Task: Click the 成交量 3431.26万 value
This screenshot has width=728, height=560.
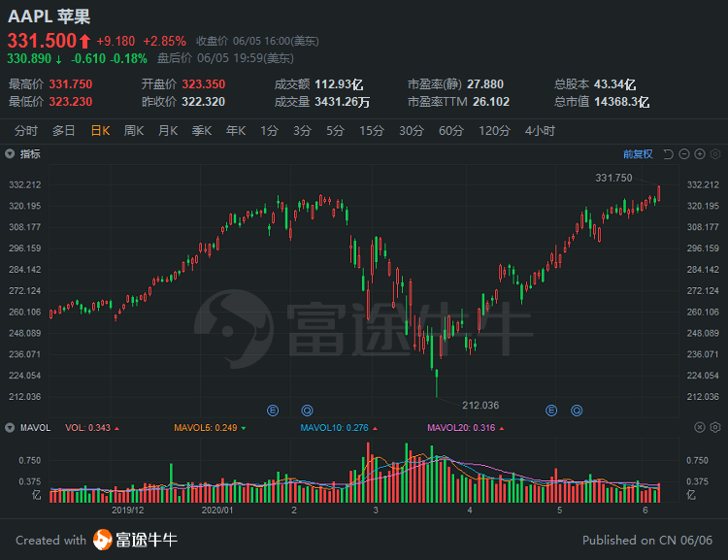Action: click(343, 102)
